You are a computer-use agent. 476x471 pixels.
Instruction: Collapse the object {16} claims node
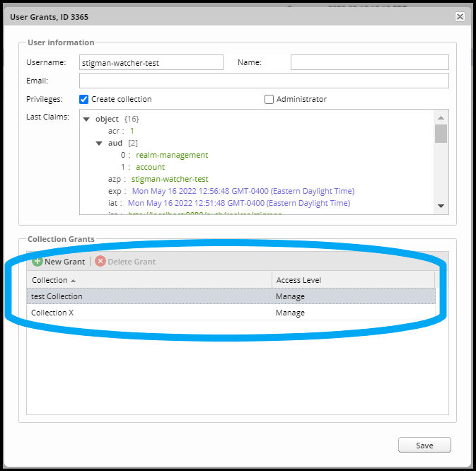[86, 120]
